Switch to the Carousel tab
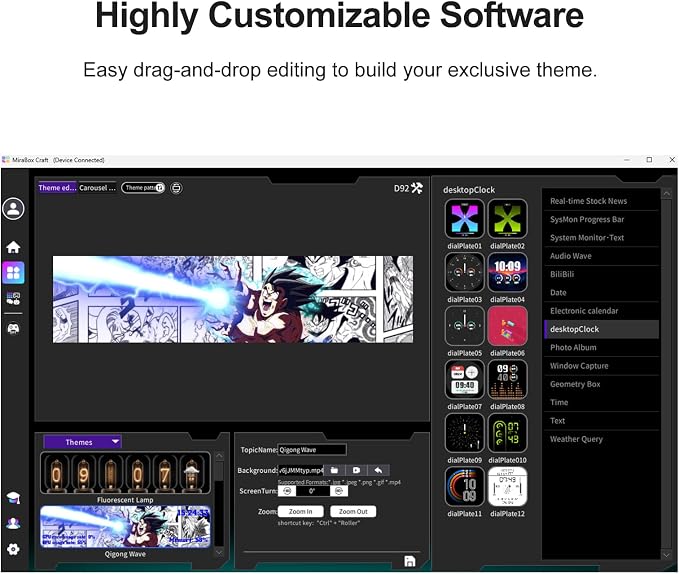679x574 pixels. [x=97, y=188]
